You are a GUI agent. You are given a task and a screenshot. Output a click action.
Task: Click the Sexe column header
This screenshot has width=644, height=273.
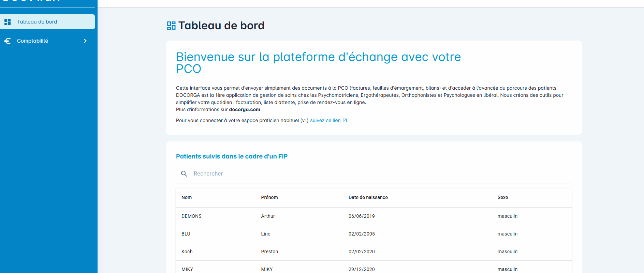pyautogui.click(x=503, y=198)
